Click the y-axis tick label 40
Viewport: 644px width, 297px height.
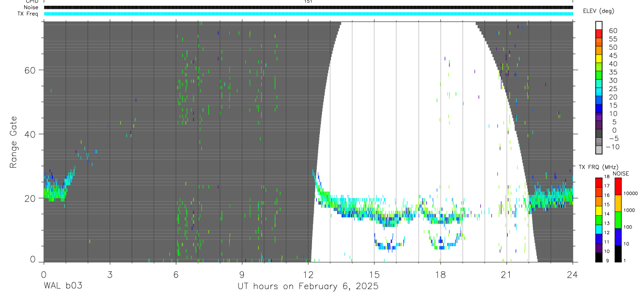tap(31, 134)
